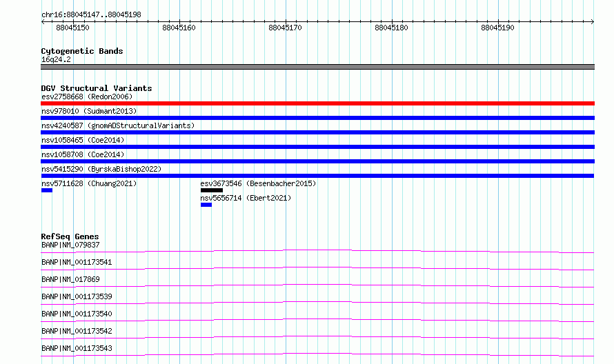
Task: Click the gray 16q24.2 cytogenetic band bar
Action: (x=317, y=67)
